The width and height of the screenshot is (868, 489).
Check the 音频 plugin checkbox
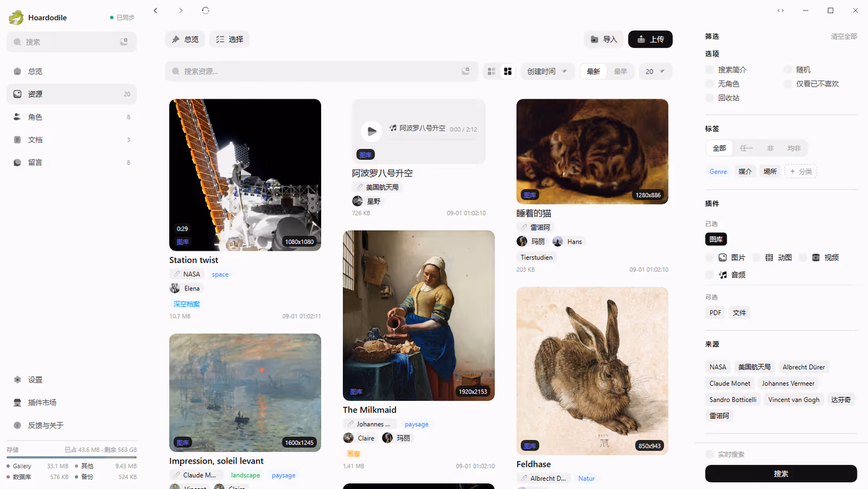pyautogui.click(x=710, y=274)
